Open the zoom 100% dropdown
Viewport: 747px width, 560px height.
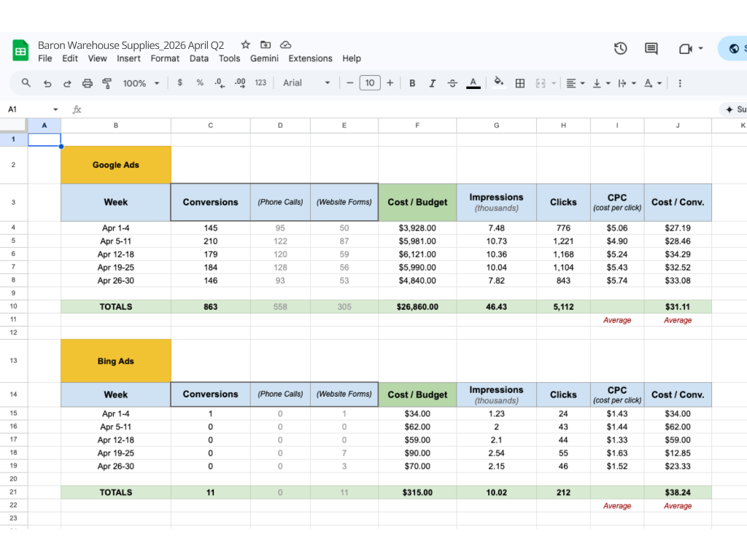(141, 83)
